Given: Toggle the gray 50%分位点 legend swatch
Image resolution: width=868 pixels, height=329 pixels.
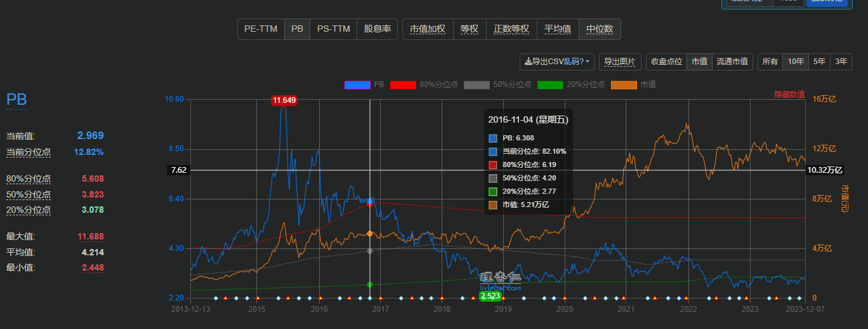Looking at the screenshot, I should click(477, 84).
